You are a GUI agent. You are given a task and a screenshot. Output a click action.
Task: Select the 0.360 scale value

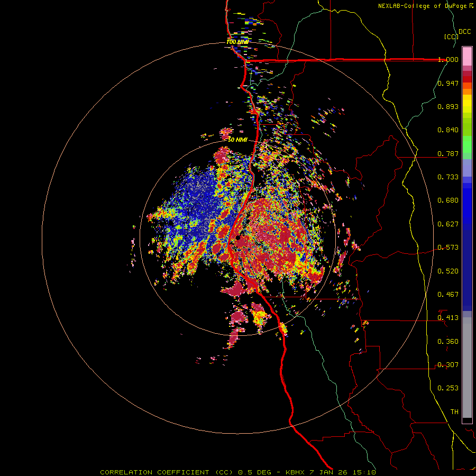[x=448, y=342]
